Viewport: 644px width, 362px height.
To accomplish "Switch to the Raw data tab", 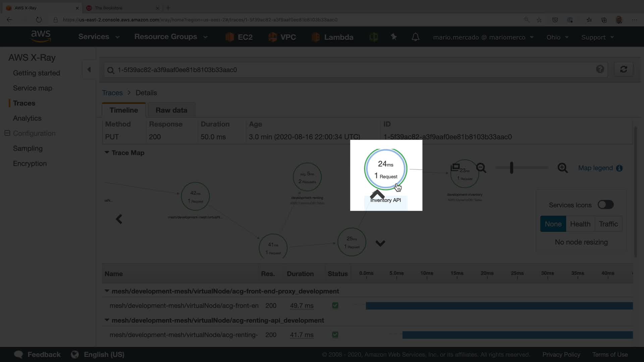I will click(171, 110).
